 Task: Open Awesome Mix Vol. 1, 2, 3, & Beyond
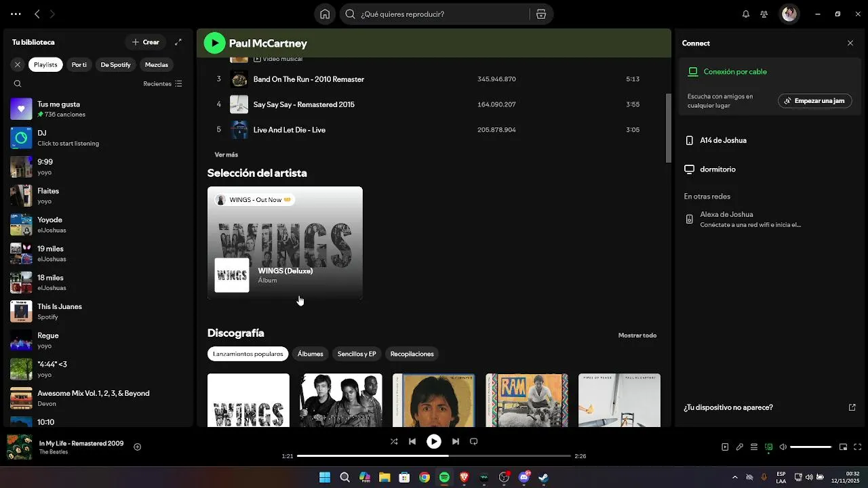tap(98, 398)
